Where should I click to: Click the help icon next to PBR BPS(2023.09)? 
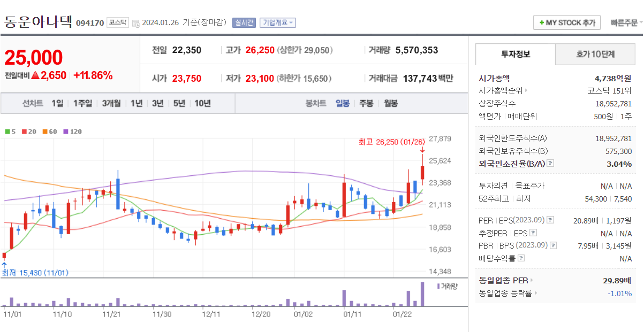tap(553, 246)
